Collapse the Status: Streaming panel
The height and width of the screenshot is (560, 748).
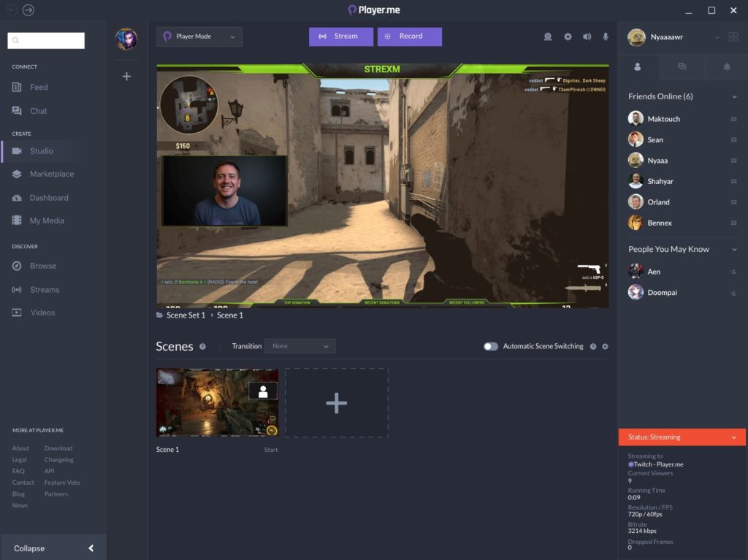pos(734,437)
